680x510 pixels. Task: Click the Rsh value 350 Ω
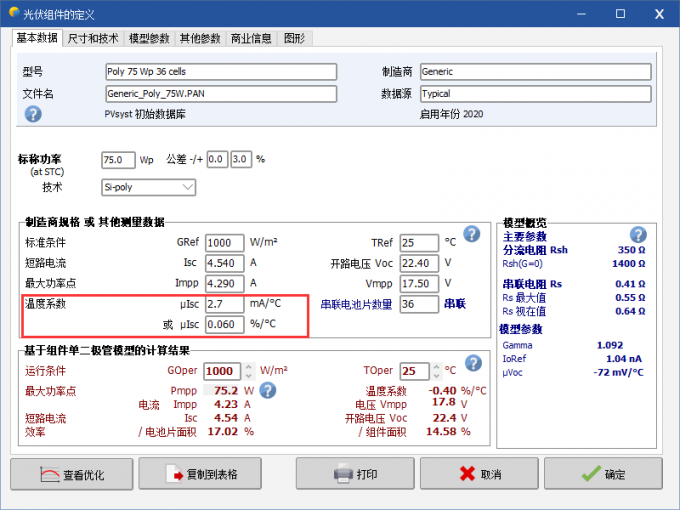631,250
